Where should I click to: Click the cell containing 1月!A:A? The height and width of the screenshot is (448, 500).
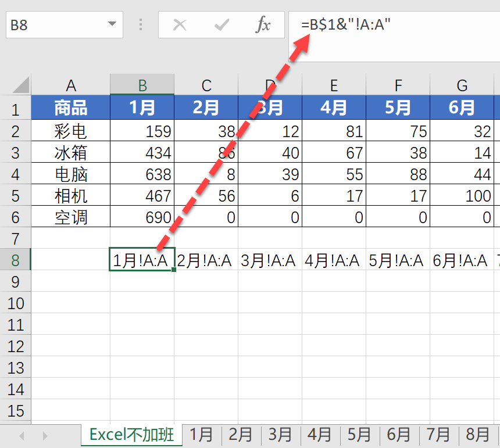click(142, 260)
